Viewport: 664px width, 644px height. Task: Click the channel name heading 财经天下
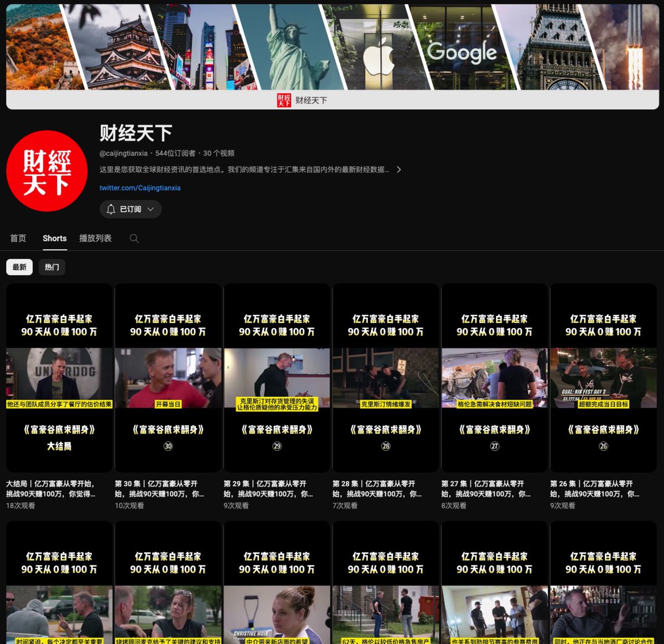point(136,133)
